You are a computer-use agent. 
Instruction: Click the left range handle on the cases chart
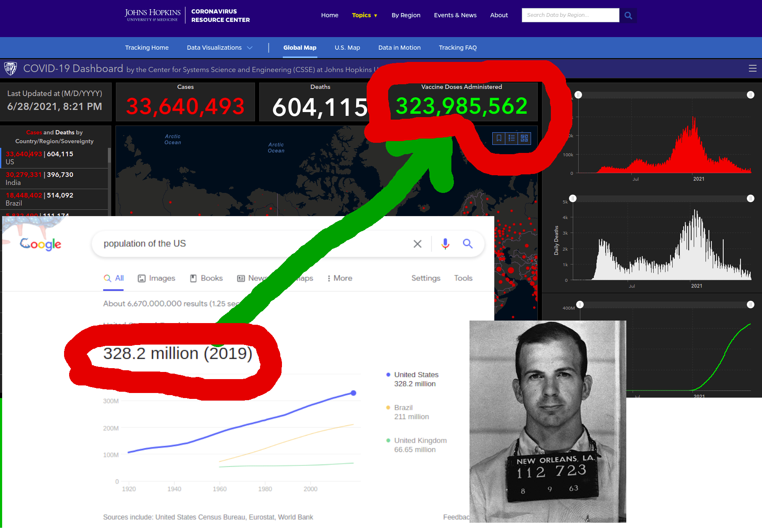578,95
